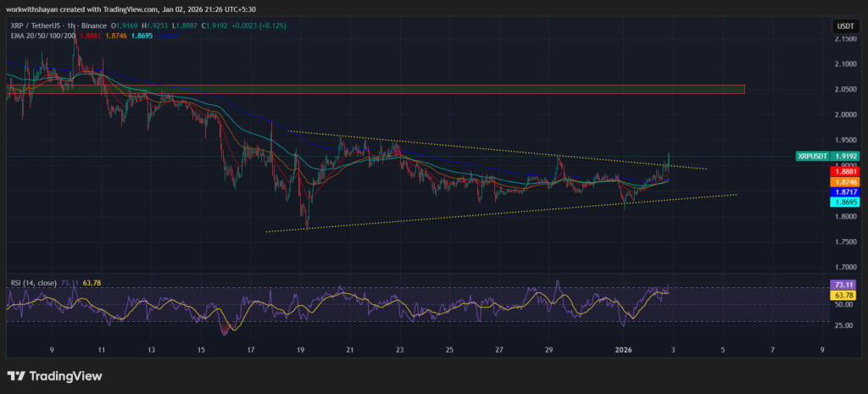Click the 2026 label on time axis
The image size is (868, 394).
(623, 348)
